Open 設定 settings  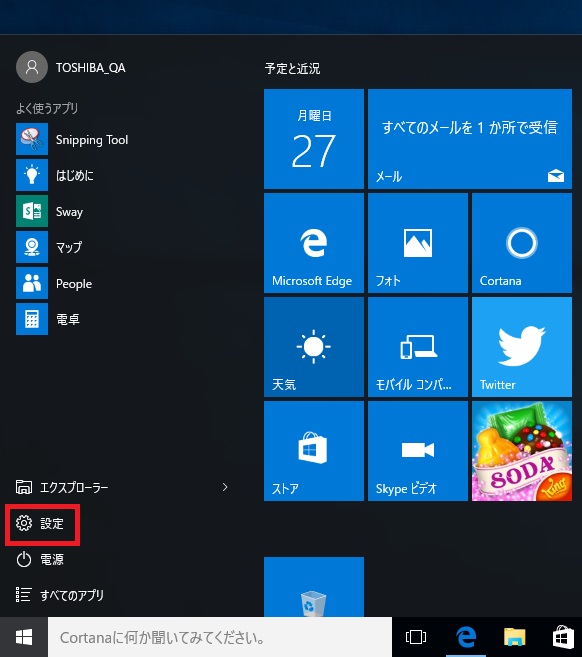point(40,523)
